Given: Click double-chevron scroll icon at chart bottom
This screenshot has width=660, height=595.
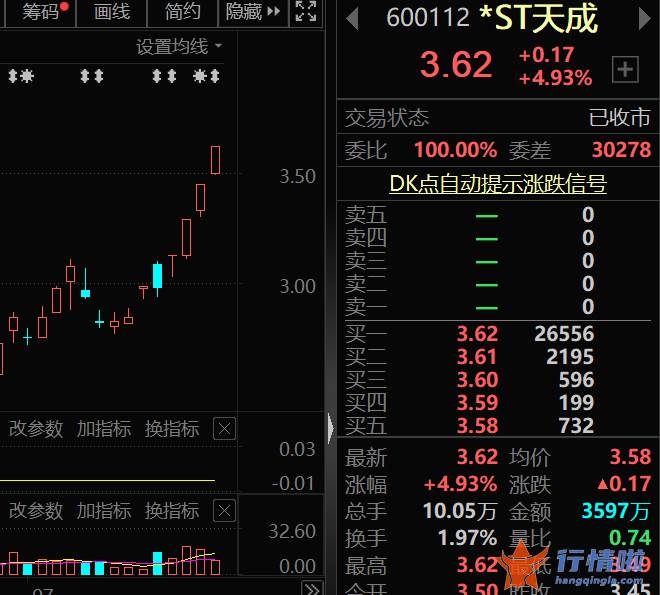Looking at the screenshot, I should [312, 588].
